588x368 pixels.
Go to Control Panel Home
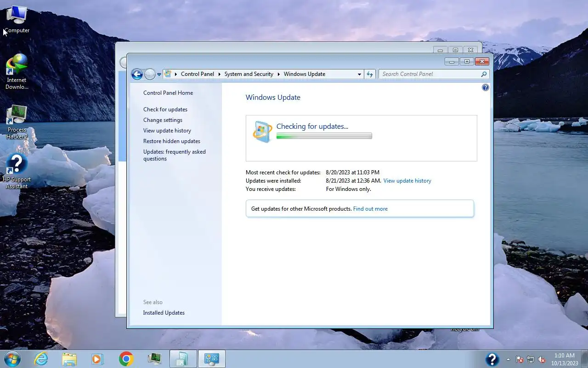(x=168, y=93)
